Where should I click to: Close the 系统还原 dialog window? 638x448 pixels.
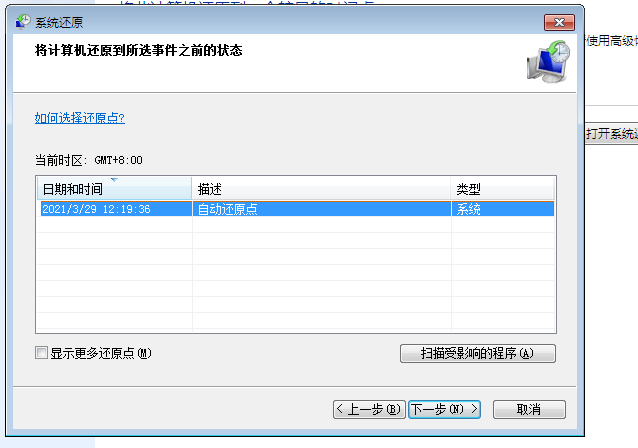coord(559,22)
